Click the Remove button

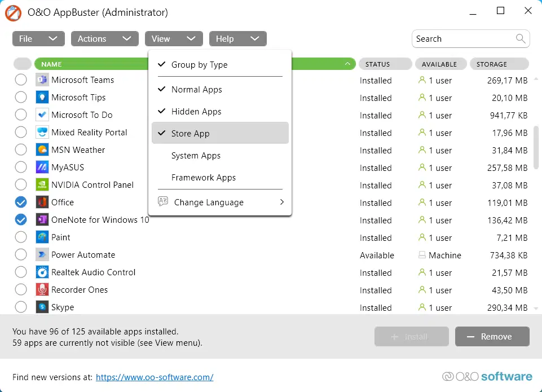click(x=492, y=337)
